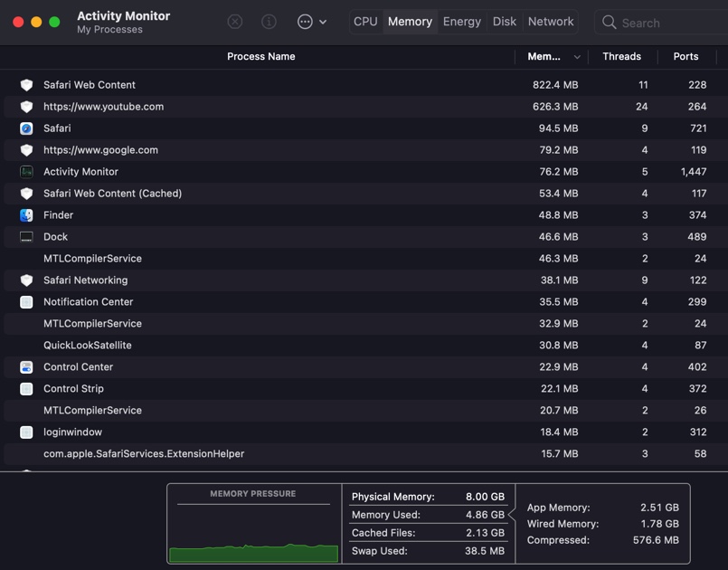Click the 822.4 MB memory value
Image resolution: width=728 pixels, height=570 pixels.
click(x=555, y=85)
